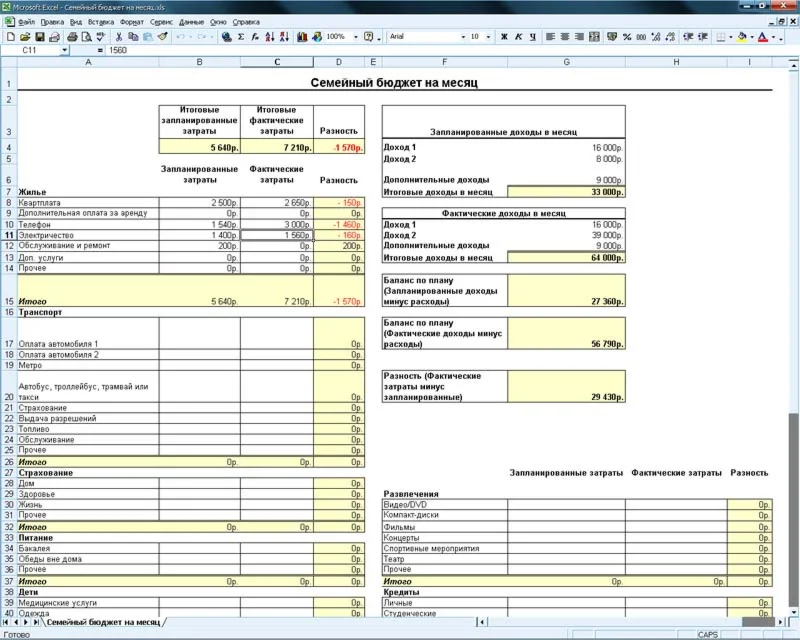Click the Print icon
Image resolution: width=800 pixels, height=640 pixels.
click(72, 37)
